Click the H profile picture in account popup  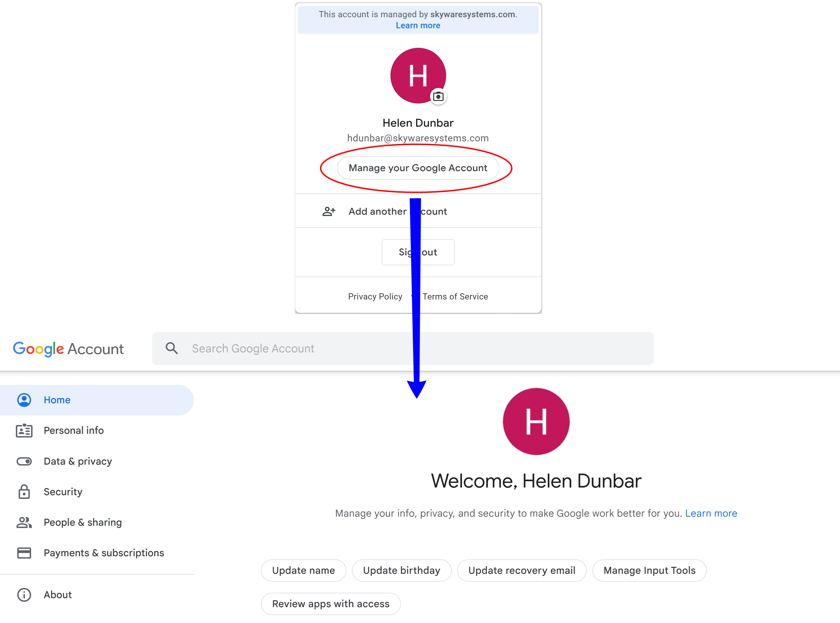[418, 76]
